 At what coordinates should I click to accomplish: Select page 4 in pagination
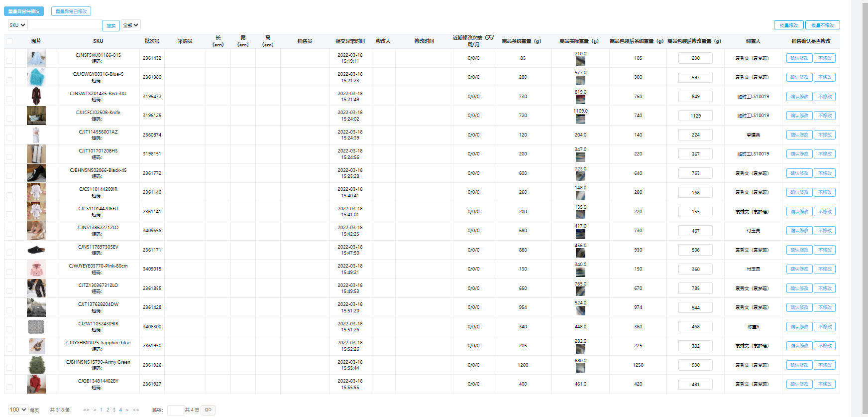pyautogui.click(x=120, y=410)
